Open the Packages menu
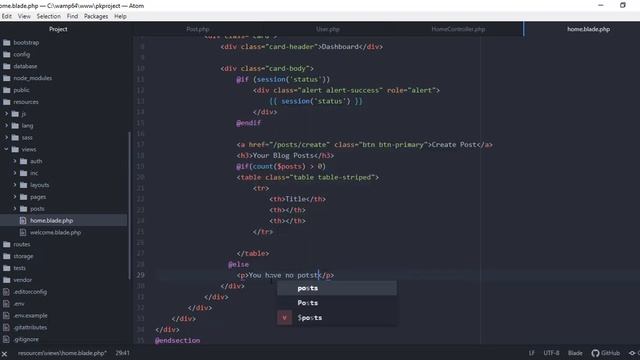The height and width of the screenshot is (360, 640). click(x=96, y=16)
